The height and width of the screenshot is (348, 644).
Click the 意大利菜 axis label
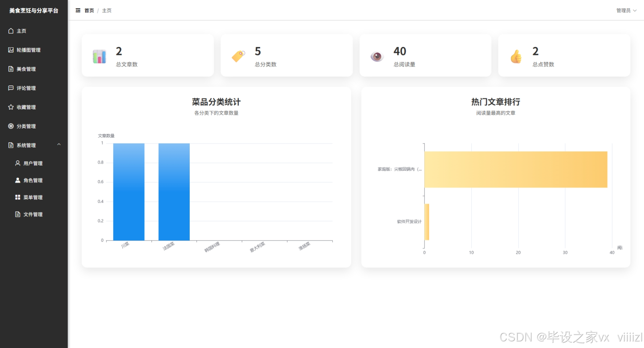258,247
